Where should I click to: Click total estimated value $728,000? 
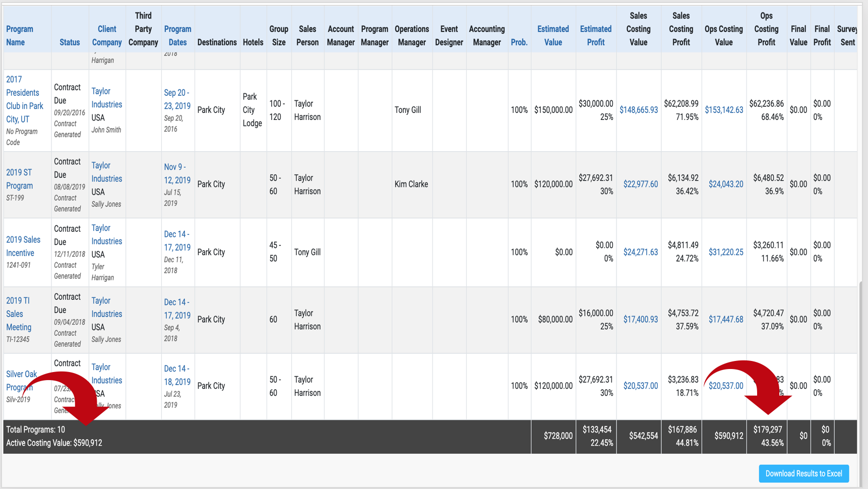558,436
